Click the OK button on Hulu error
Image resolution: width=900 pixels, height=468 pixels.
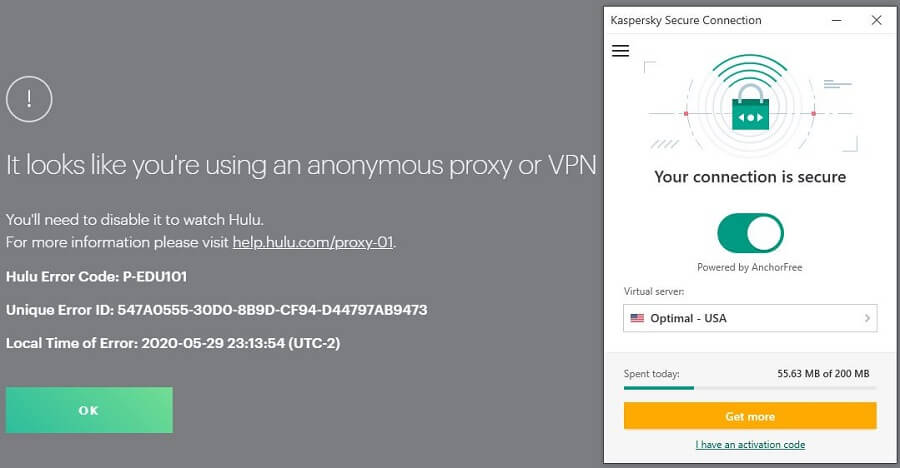pyautogui.click(x=89, y=410)
